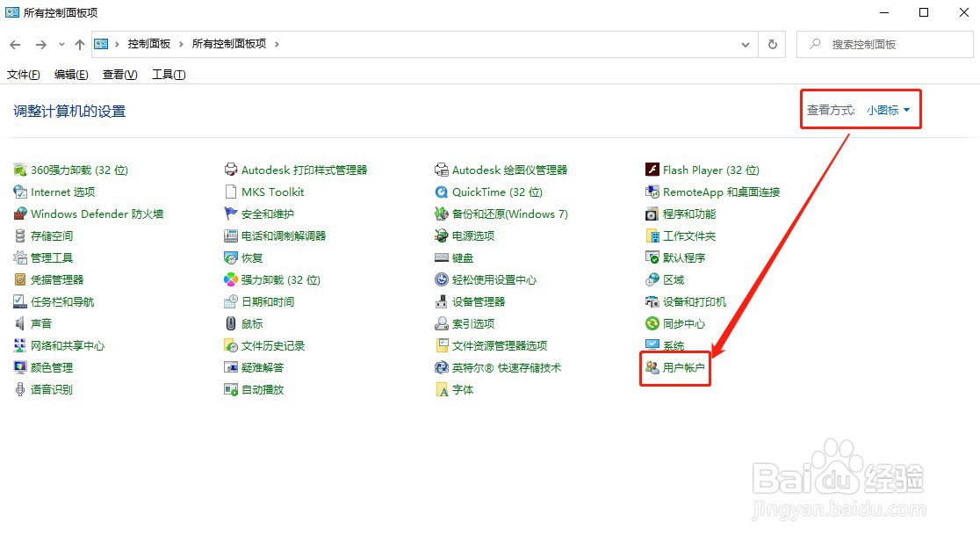Open the 轻松使用设置中心 link
The image size is (980, 543).
494,279
